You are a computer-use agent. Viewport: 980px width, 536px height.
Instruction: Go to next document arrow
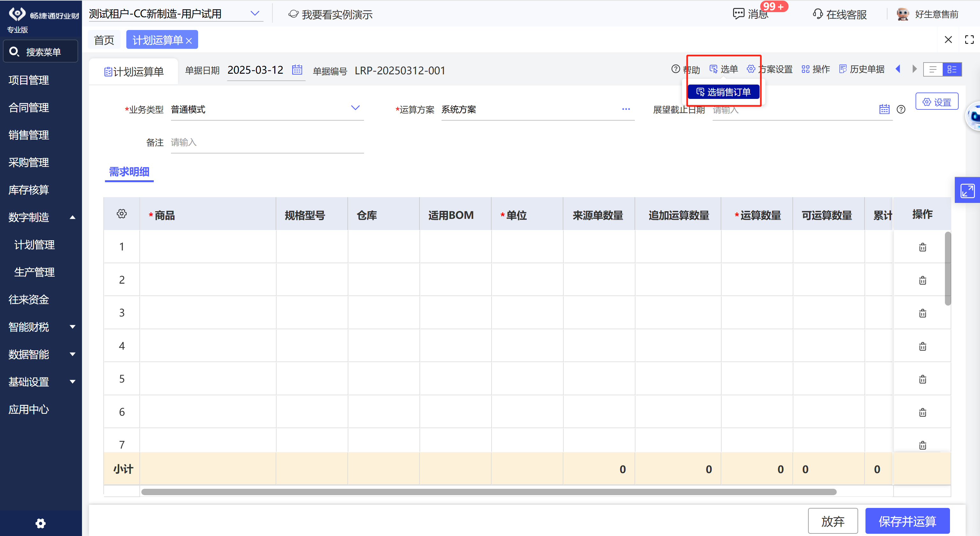coord(915,69)
